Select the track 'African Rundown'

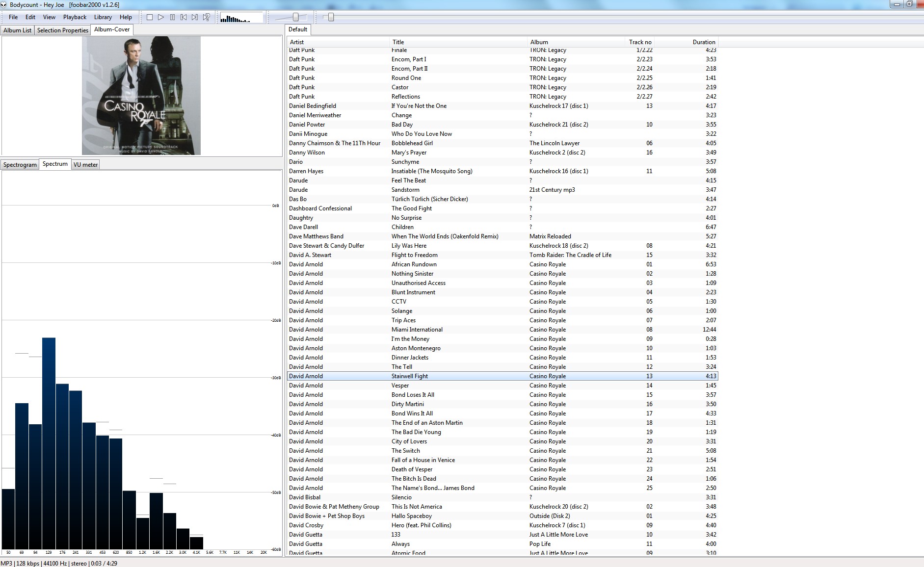502,264
